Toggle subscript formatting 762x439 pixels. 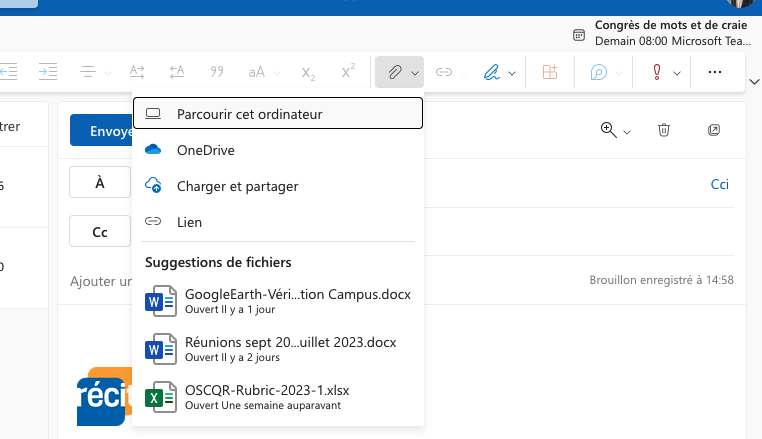pyautogui.click(x=308, y=73)
